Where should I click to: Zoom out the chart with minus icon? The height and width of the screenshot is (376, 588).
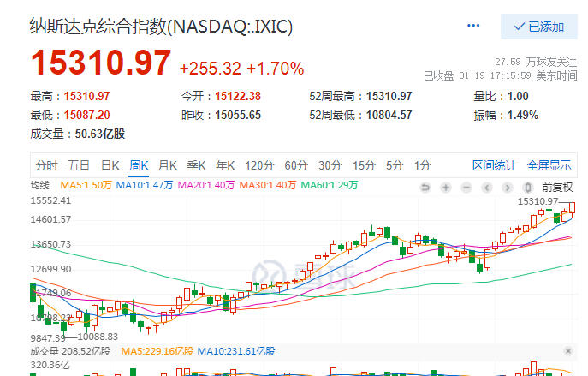466,187
